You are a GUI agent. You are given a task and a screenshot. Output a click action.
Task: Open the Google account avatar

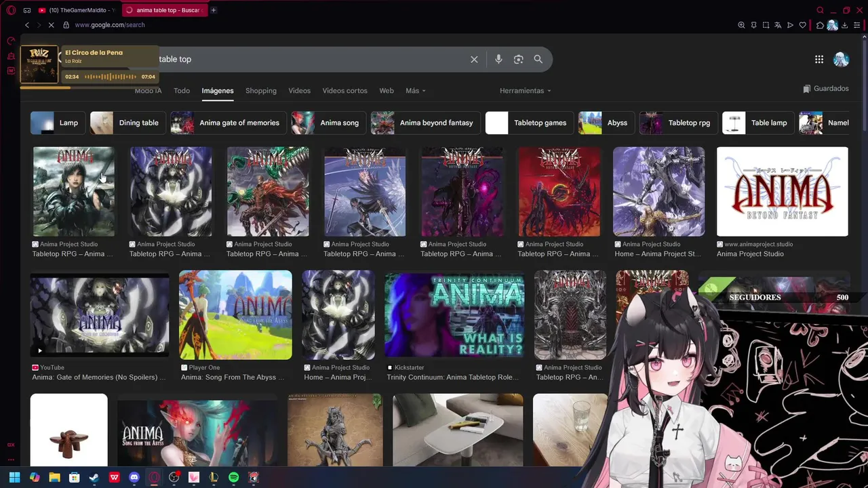pyautogui.click(x=841, y=59)
